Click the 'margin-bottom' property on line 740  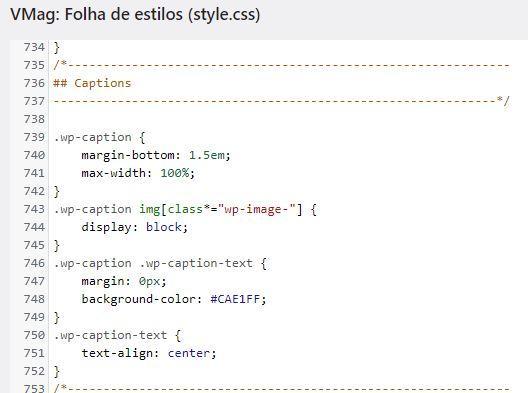[x=128, y=156]
